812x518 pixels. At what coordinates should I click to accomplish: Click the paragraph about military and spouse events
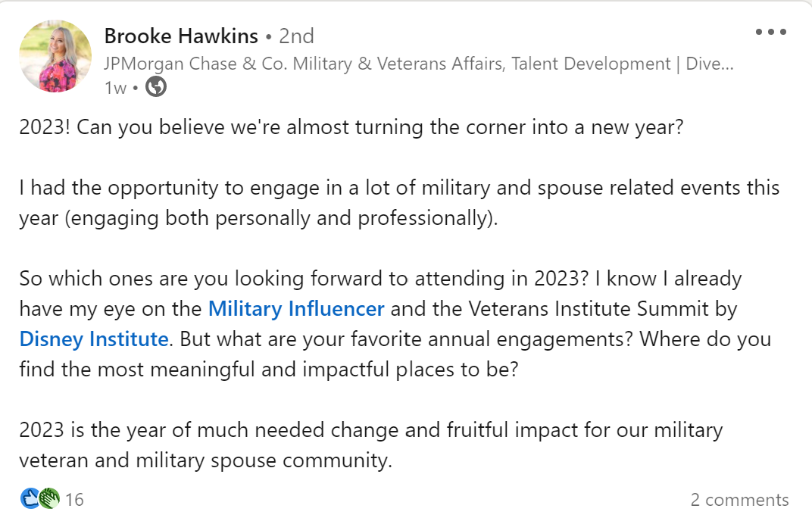pyautogui.click(x=398, y=203)
